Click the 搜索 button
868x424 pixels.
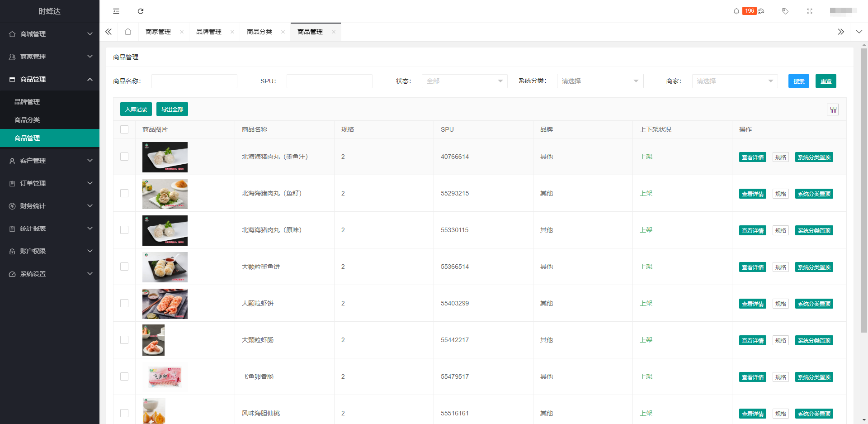tap(799, 81)
